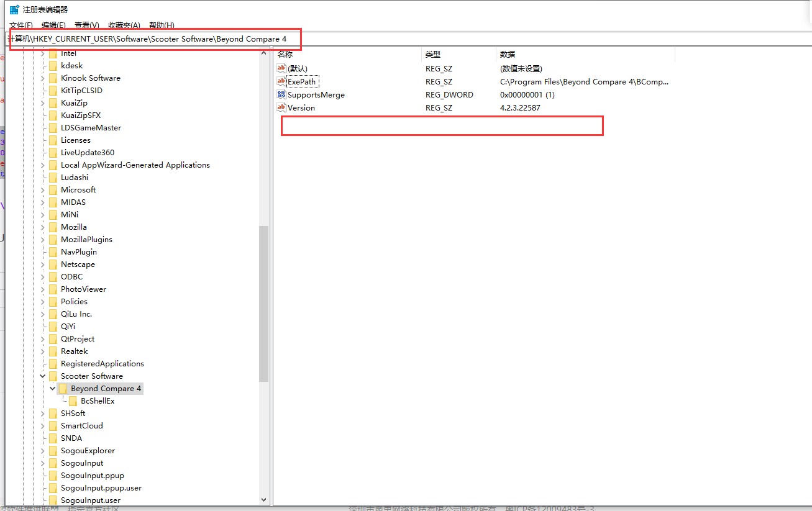This screenshot has width=812, height=511.
Task: Click the Ludashi folder icon
Action: tap(53, 178)
